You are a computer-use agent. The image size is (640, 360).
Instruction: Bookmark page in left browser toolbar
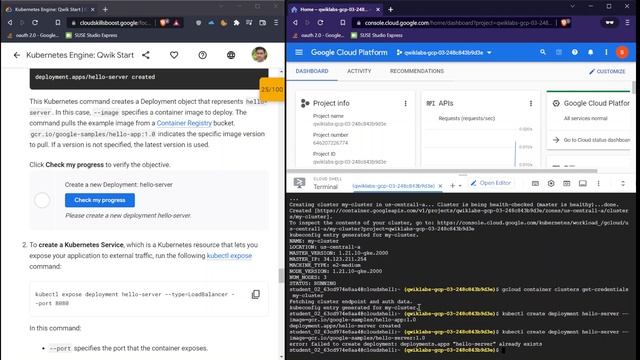point(58,23)
